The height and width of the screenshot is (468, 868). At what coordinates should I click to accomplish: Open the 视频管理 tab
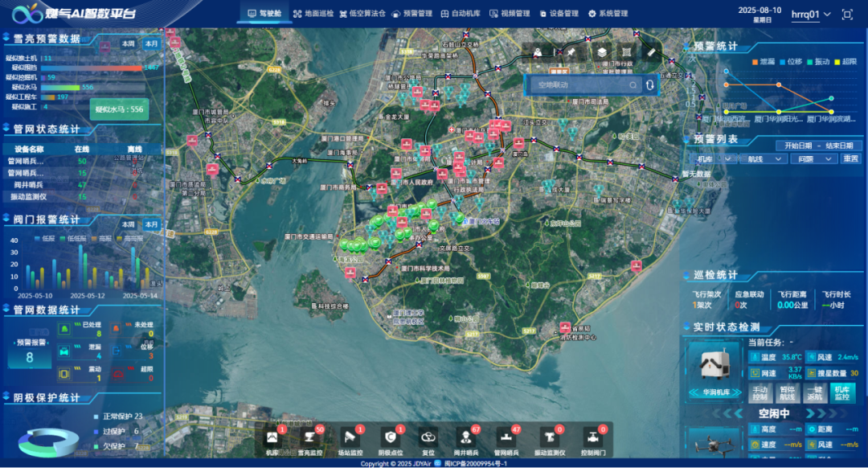click(x=510, y=14)
